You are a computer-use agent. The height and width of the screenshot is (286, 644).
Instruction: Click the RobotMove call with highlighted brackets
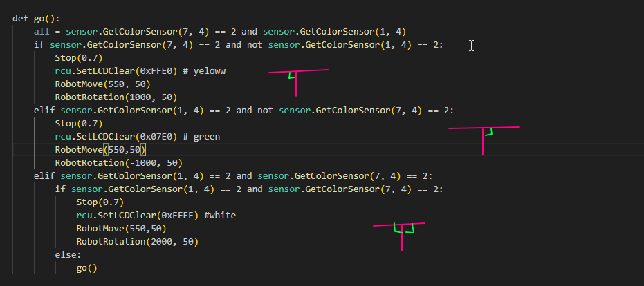[101, 150]
